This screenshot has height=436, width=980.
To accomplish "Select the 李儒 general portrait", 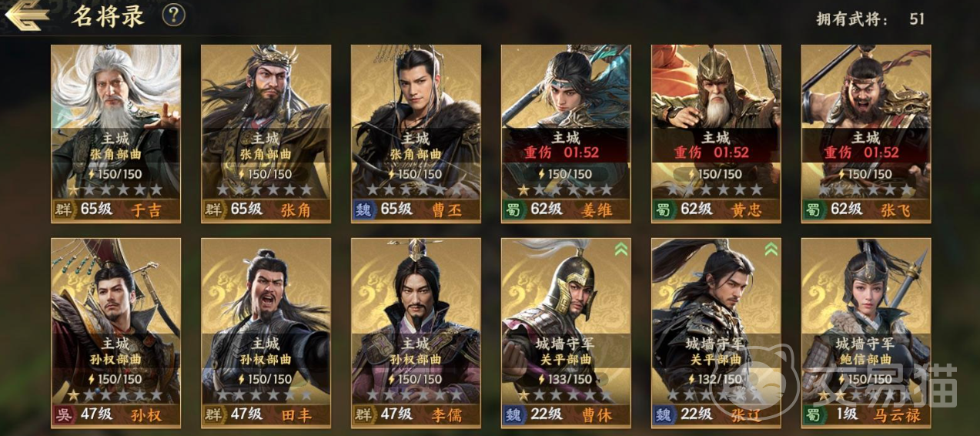I will [416, 332].
